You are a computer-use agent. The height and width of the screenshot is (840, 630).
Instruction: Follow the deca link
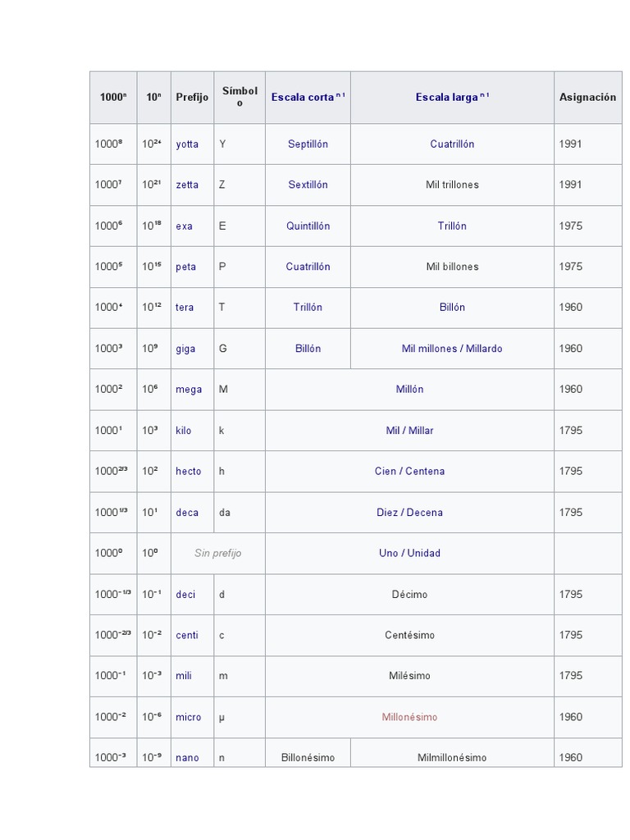[187, 513]
